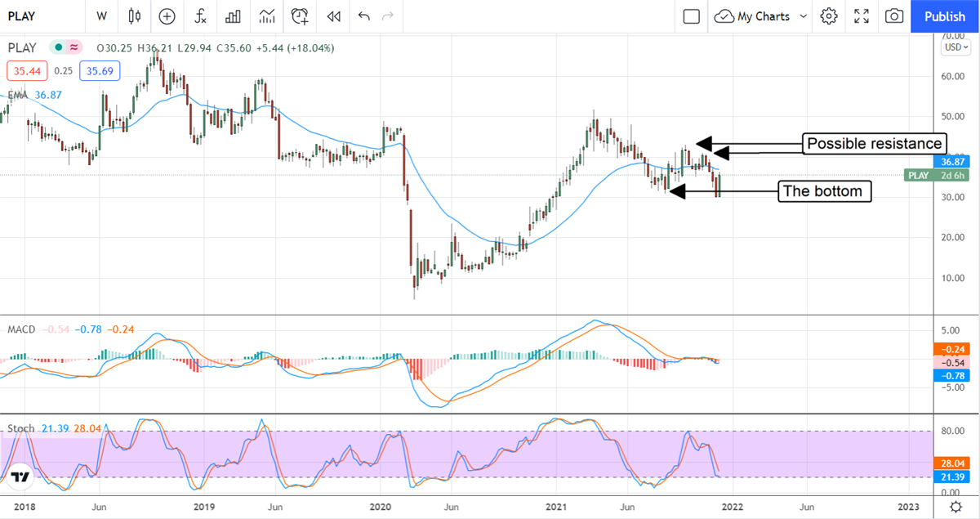The image size is (980, 519).
Task: Click the 2021 time axis label
Action: (556, 507)
